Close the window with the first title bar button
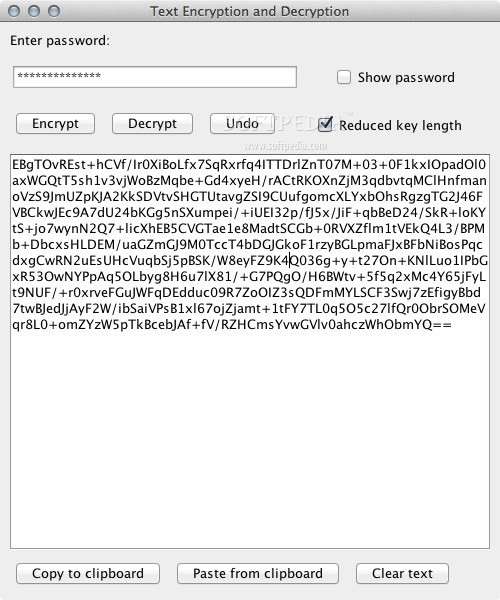Screen dimensions: 500x600 tap(14, 11)
